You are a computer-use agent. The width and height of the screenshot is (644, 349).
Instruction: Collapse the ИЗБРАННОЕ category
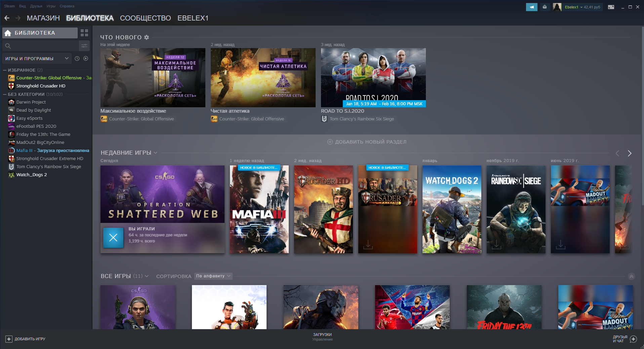click(5, 70)
